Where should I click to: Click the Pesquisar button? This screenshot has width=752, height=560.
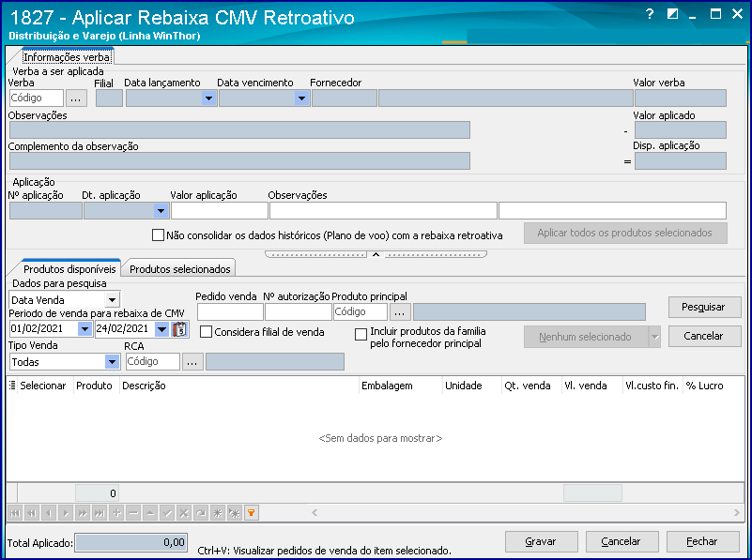point(704,307)
